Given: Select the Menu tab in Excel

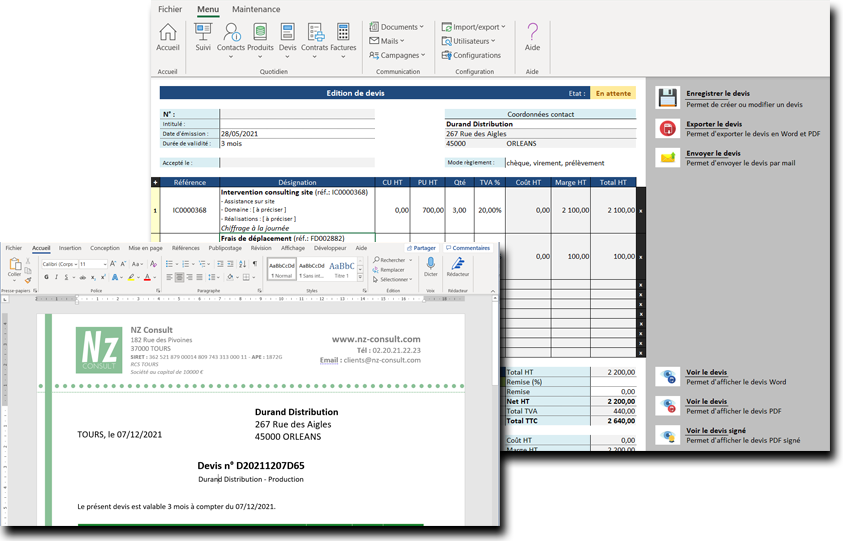Looking at the screenshot, I should [x=208, y=9].
